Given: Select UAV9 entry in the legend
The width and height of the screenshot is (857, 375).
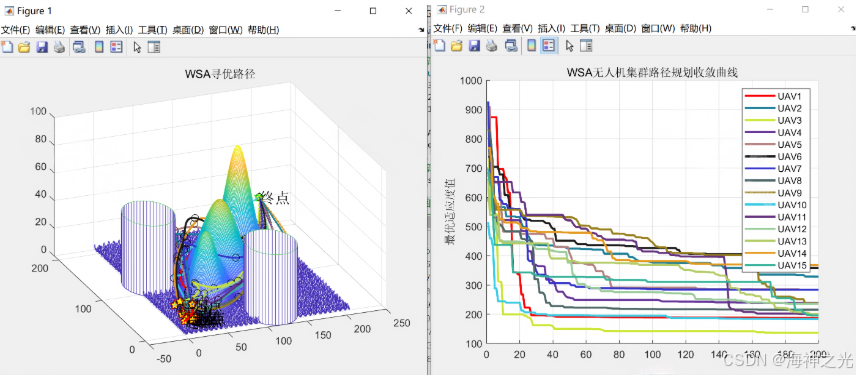Looking at the screenshot, I should pos(777,193).
